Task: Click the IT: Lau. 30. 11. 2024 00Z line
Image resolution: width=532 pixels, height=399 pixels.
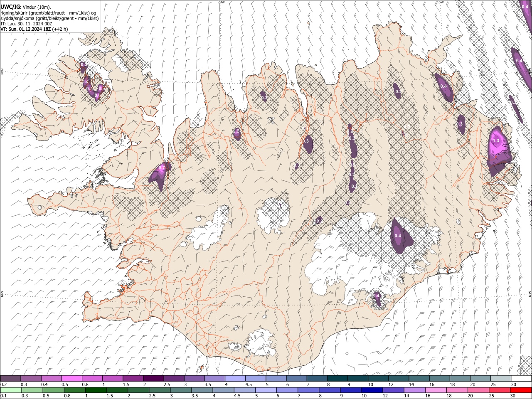Action: click(26, 24)
